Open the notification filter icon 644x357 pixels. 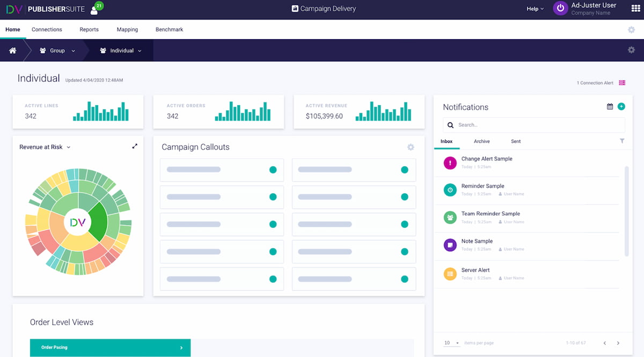pyautogui.click(x=622, y=141)
